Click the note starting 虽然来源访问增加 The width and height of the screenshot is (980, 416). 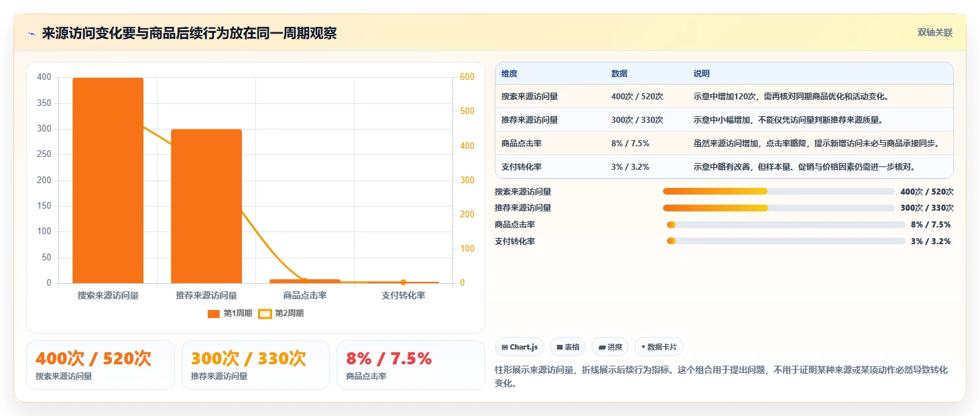[x=816, y=144]
